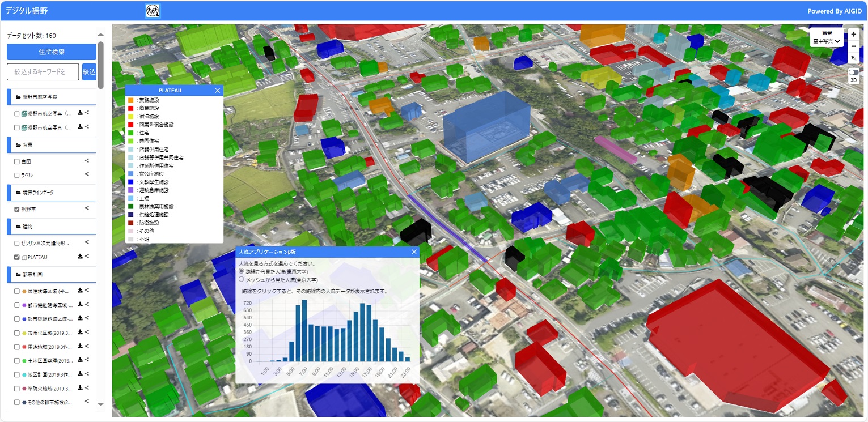The image size is (868, 422).
Task: Click the 7:00 bar in the chart
Action: (304, 331)
